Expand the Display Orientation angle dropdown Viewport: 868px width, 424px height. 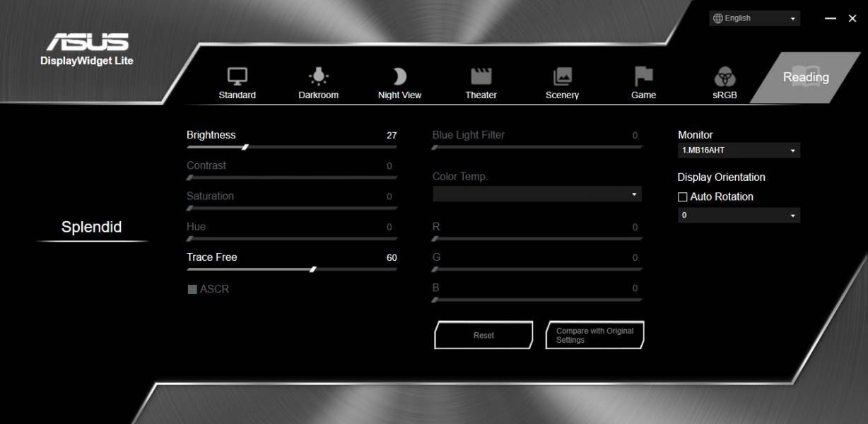tap(739, 216)
